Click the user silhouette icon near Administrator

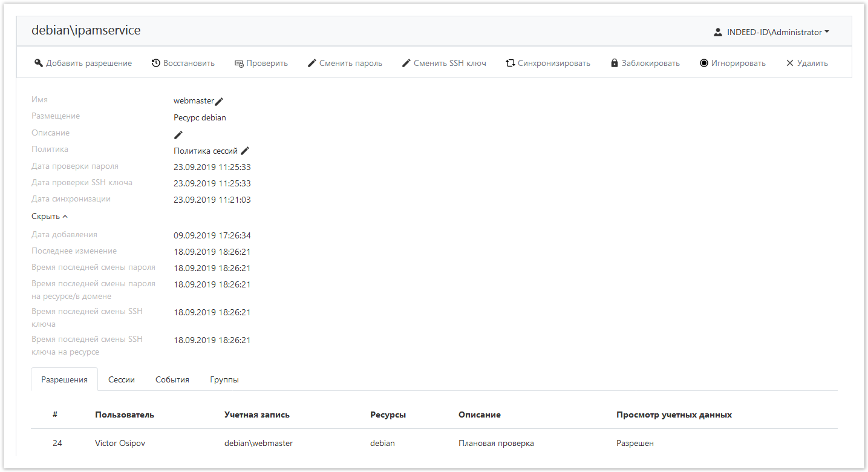718,31
